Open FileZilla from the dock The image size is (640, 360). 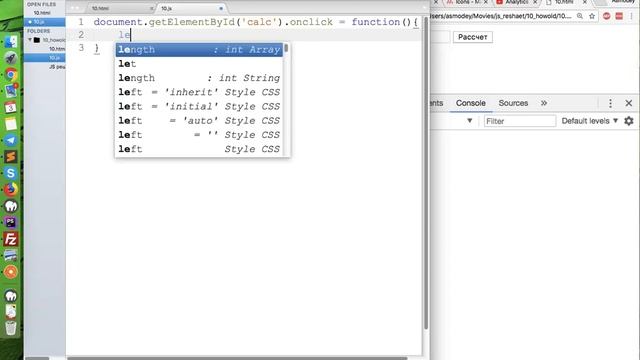coord(11,239)
